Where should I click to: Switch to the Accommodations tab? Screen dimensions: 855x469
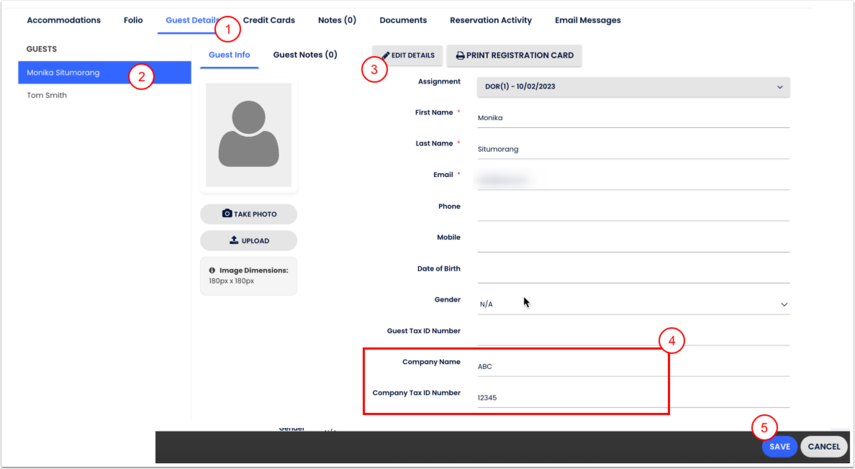tap(63, 20)
